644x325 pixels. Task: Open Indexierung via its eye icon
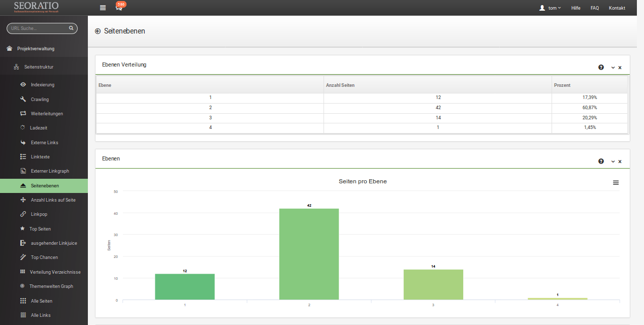(23, 85)
